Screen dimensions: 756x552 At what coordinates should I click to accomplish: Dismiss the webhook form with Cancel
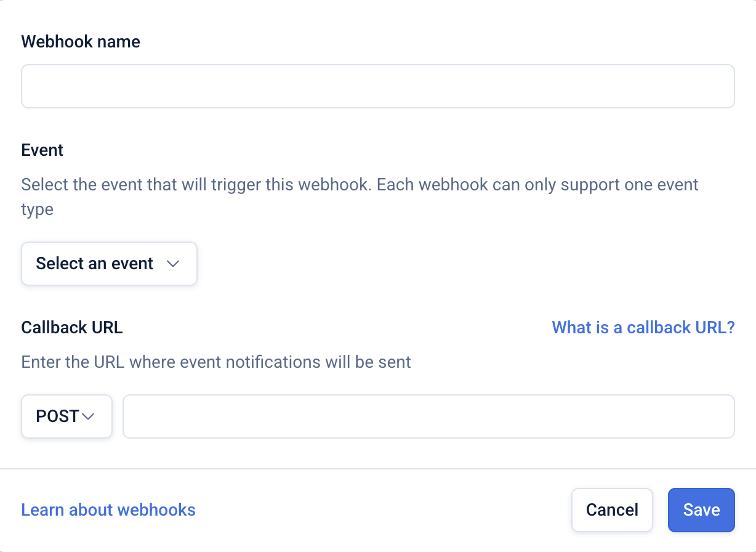coord(612,510)
